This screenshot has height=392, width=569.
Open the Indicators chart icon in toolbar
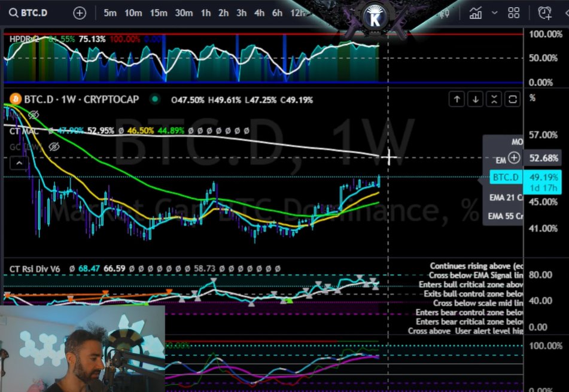(x=476, y=13)
